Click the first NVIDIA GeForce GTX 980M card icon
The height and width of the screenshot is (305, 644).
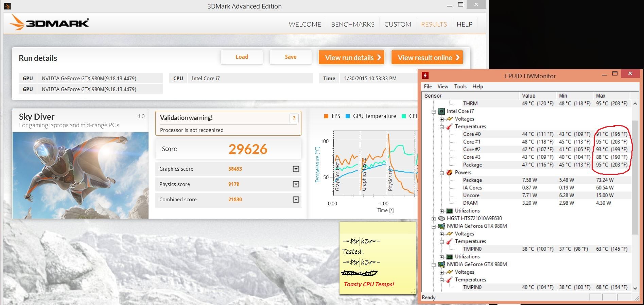[441, 226]
